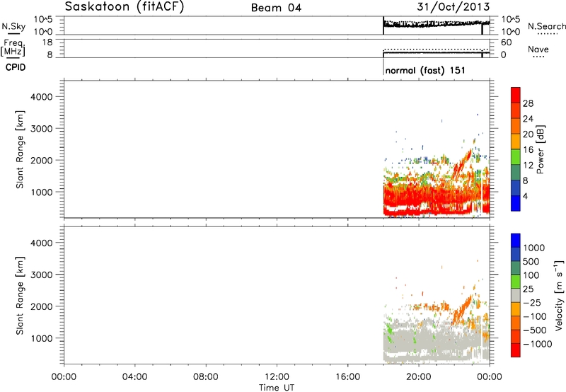The height and width of the screenshot is (392, 566).
Task: Click the 'Saskatoon (fitACF)' title text
Action: tap(125, 7)
